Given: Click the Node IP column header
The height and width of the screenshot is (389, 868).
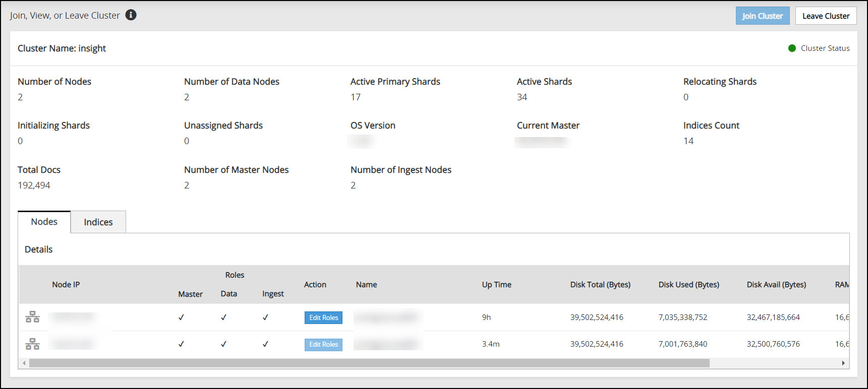Looking at the screenshot, I should click(x=66, y=285).
